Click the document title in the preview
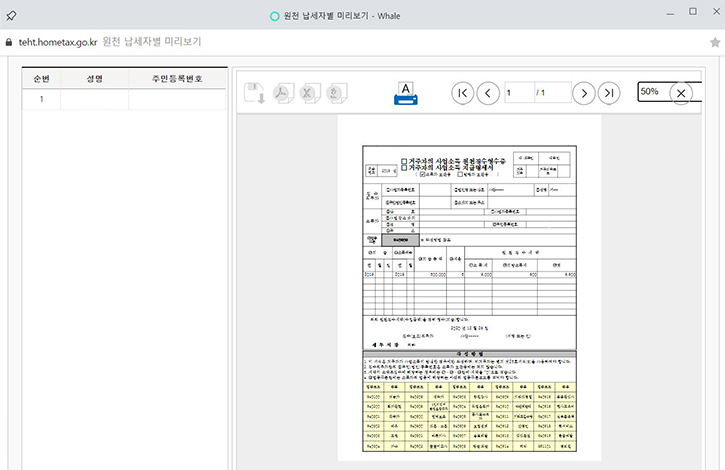725x470 pixels. coord(454,164)
